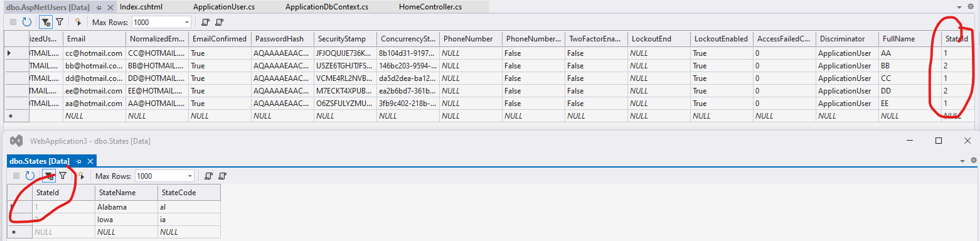Open the HomeController.cs tab
The width and height of the screenshot is (980, 241).
(x=430, y=7)
